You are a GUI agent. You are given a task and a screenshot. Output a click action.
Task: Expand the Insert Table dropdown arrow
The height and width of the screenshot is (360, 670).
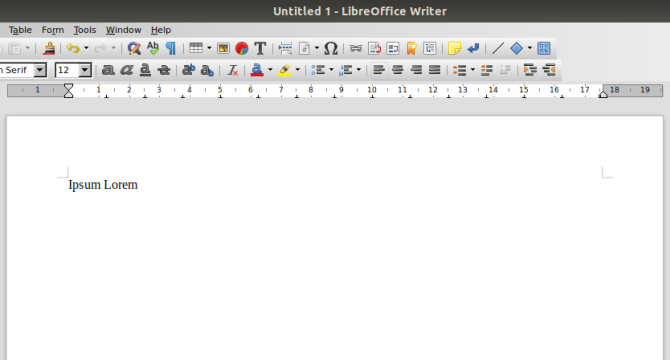(x=209, y=48)
